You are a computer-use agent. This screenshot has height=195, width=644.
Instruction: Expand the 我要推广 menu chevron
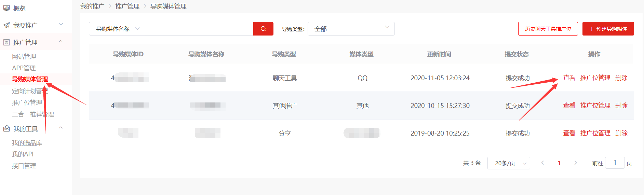pos(61,24)
